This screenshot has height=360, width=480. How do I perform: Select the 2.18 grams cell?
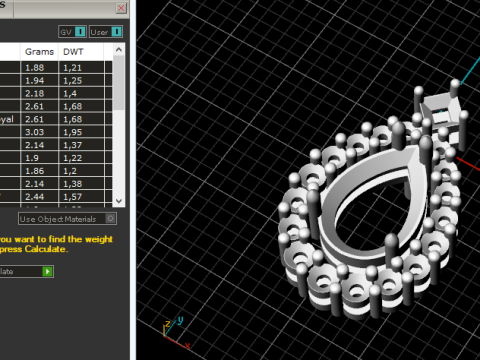[x=39, y=94]
